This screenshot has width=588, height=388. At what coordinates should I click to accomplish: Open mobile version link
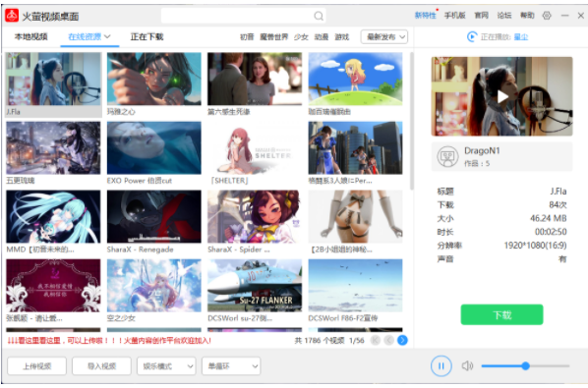[x=455, y=16]
